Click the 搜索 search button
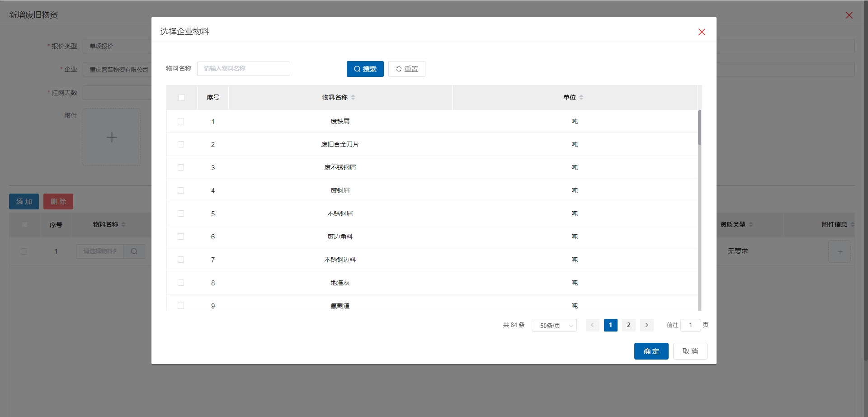Image resolution: width=868 pixels, height=417 pixels. pyautogui.click(x=365, y=69)
